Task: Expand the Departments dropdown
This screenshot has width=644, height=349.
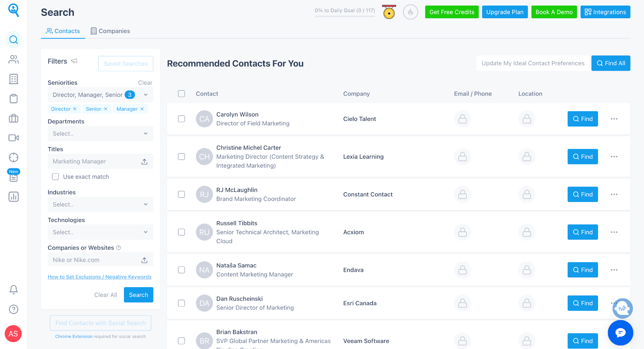Action: click(100, 134)
